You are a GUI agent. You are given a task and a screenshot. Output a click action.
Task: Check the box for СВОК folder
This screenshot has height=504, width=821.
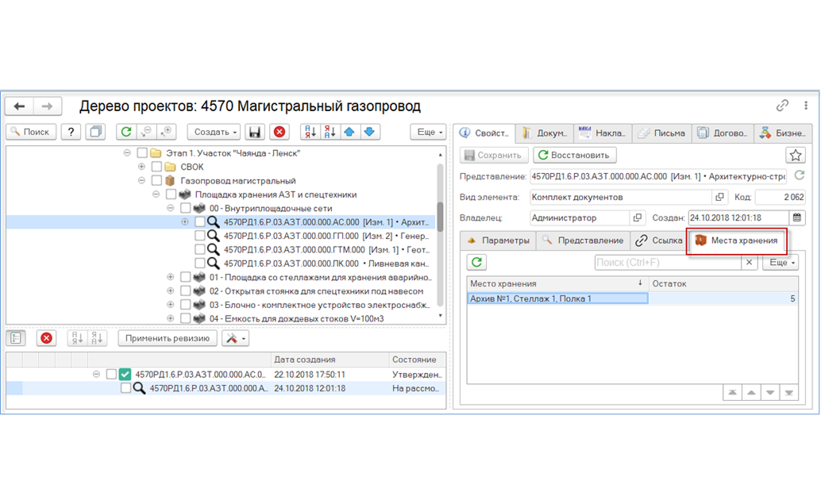pyautogui.click(x=156, y=167)
